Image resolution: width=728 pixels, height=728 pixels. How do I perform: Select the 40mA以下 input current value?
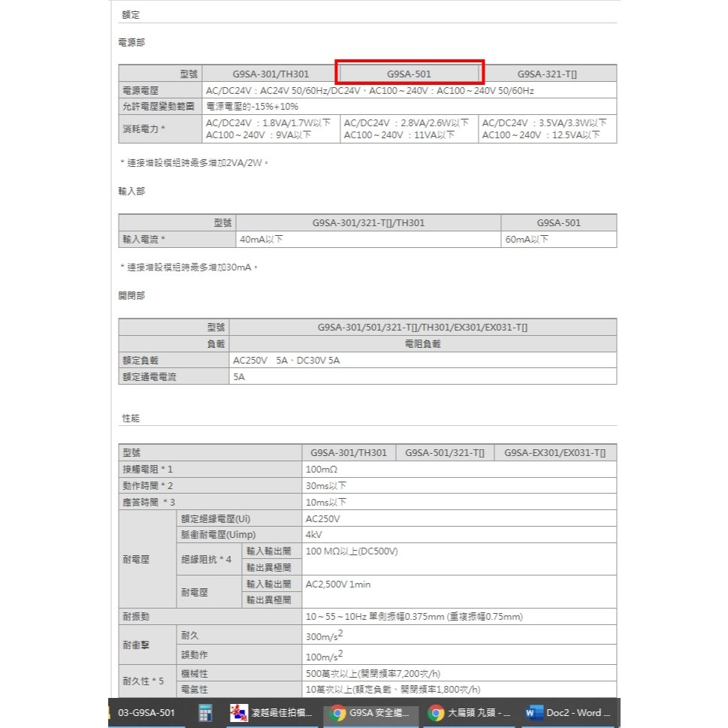(x=261, y=240)
